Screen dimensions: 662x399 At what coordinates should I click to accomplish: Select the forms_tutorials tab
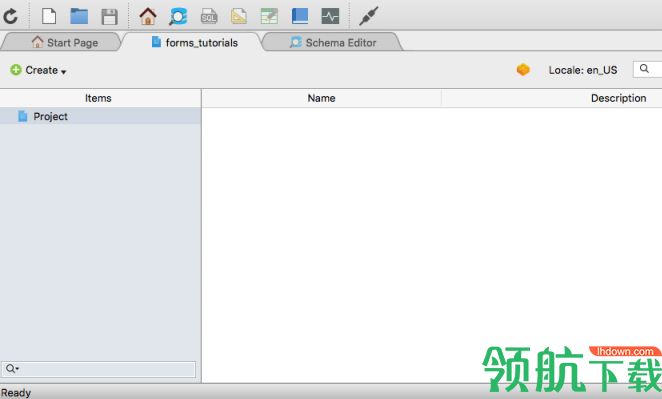coord(195,42)
